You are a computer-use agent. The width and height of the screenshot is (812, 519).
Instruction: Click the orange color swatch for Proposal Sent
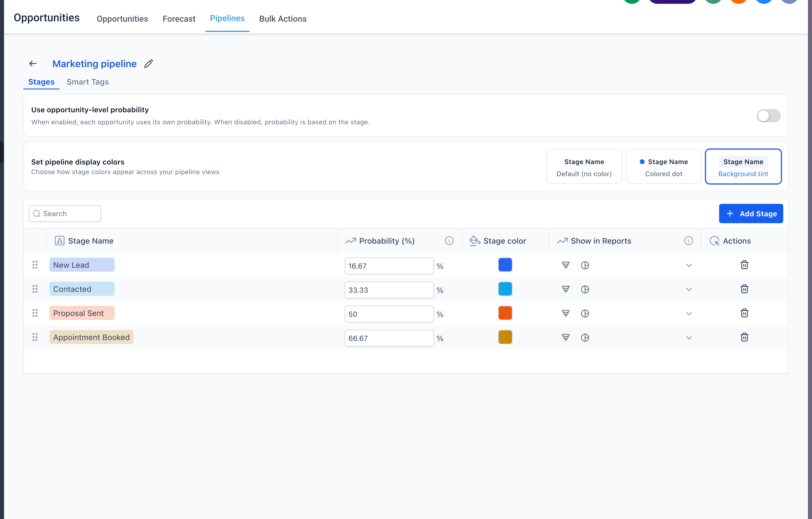point(505,313)
